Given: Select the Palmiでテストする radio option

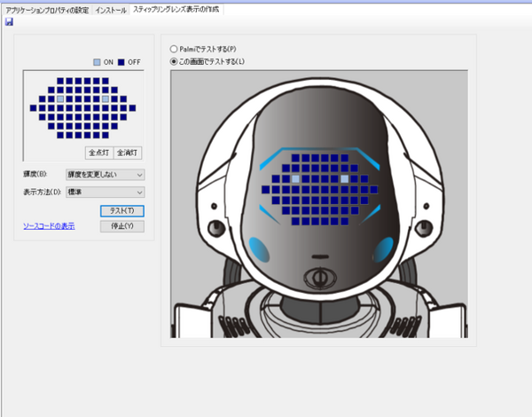Looking at the screenshot, I should [x=174, y=48].
